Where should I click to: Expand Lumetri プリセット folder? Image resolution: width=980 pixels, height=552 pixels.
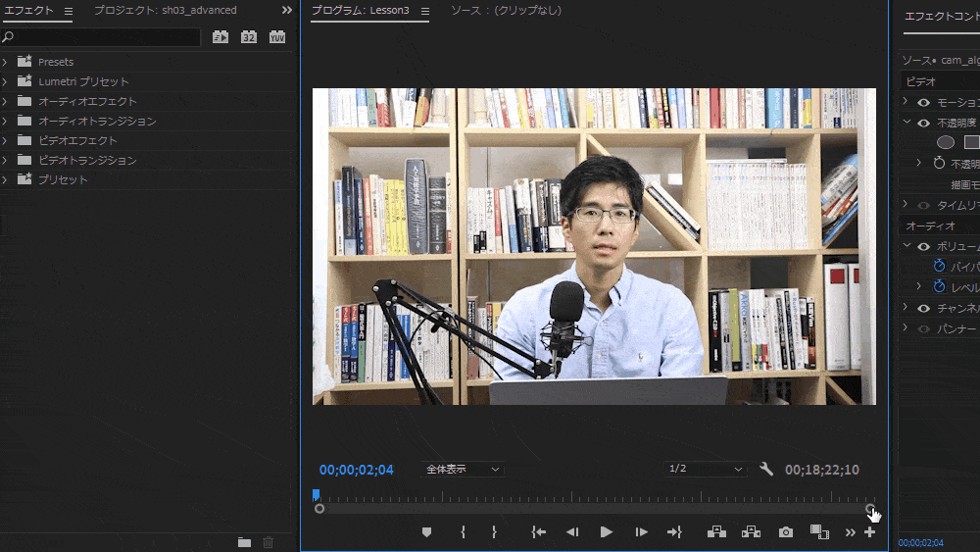point(5,81)
